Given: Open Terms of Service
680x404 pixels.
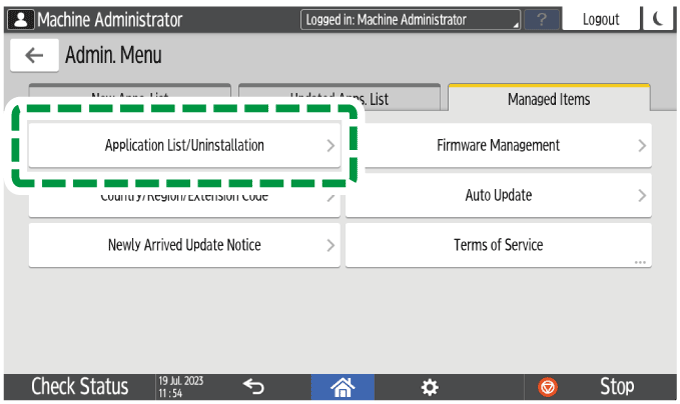Looking at the screenshot, I should click(498, 245).
